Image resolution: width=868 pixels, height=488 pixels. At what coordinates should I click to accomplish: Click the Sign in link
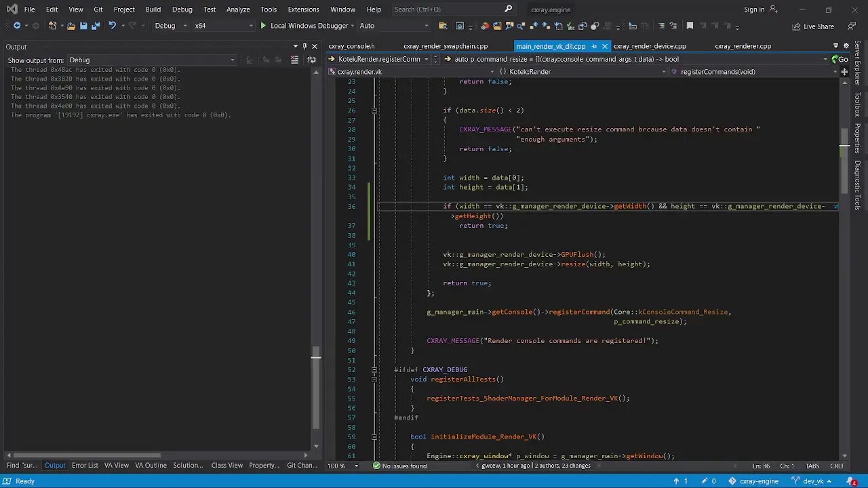point(753,9)
